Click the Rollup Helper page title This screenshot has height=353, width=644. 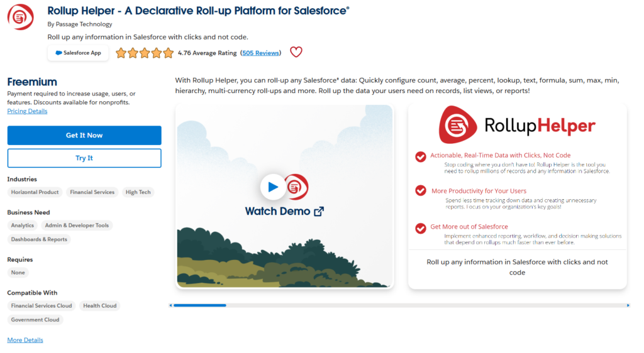click(198, 11)
